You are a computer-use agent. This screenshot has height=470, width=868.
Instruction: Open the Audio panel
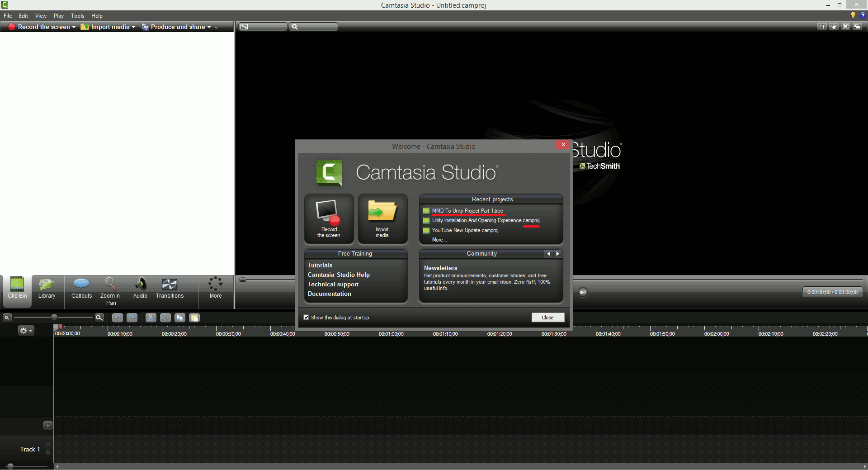tap(140, 288)
